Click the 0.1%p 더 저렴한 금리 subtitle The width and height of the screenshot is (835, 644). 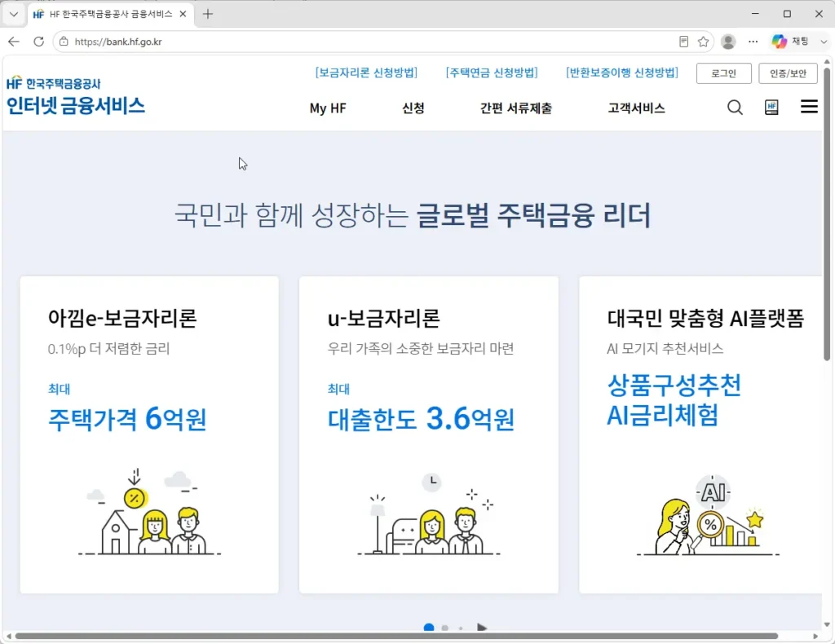pos(108,349)
